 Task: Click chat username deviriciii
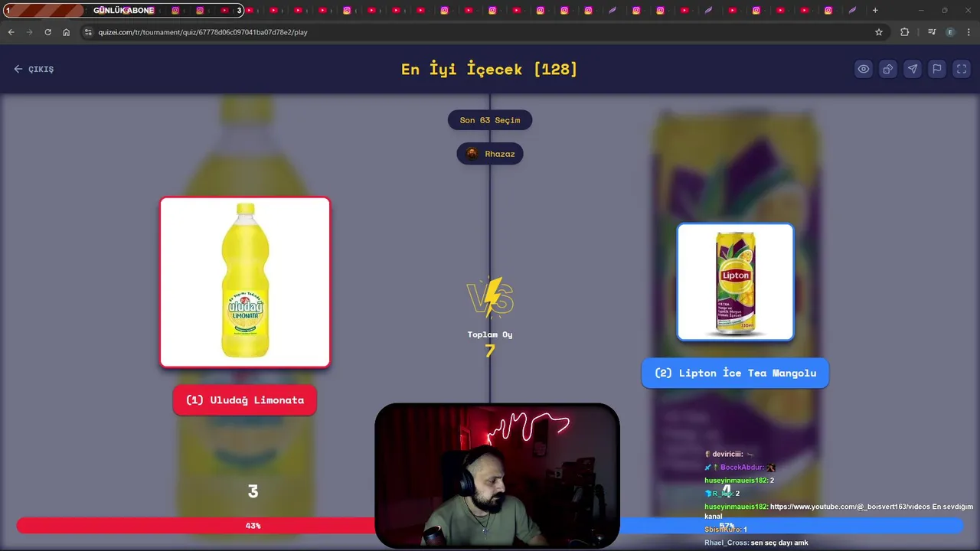(x=727, y=455)
